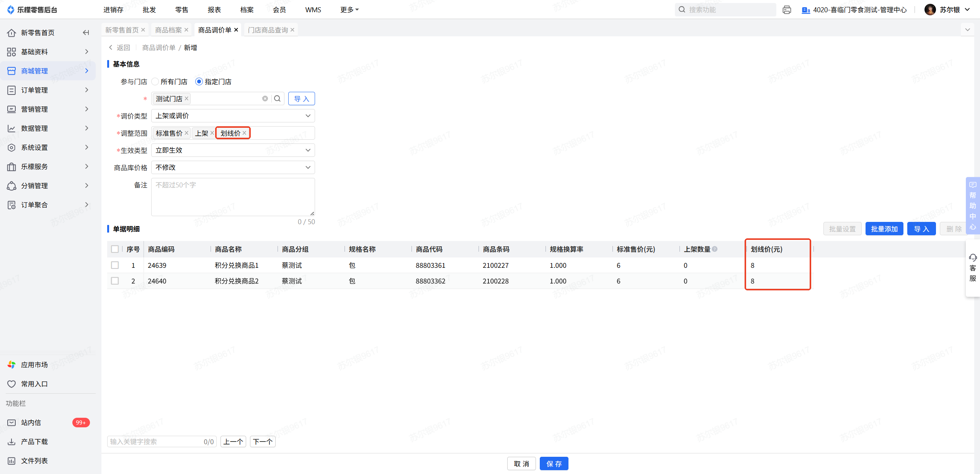This screenshot has width=980, height=474.
Task: Click the 上架数量 help question icon
Action: tap(715, 249)
